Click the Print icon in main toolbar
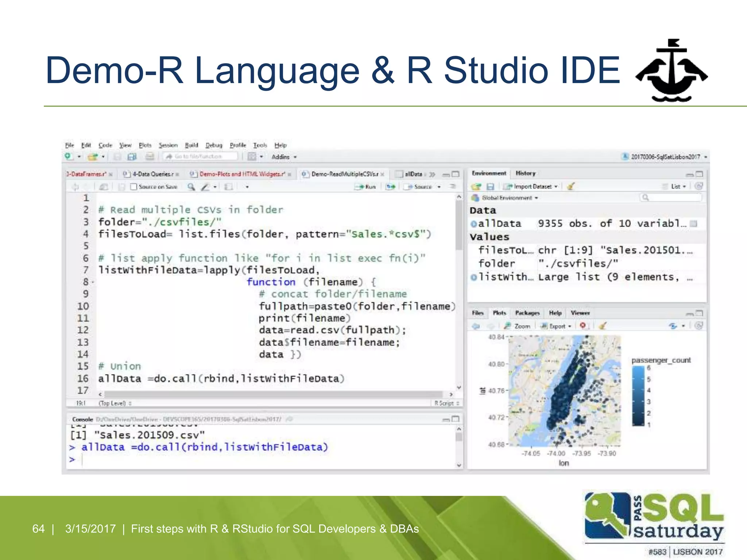Viewport: 747px width, 560px height. (x=150, y=157)
